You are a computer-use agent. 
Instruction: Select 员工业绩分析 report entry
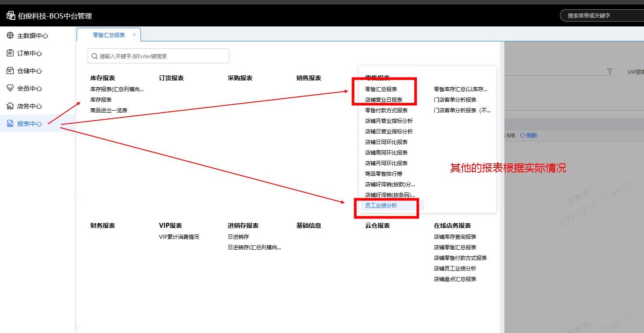(x=381, y=205)
